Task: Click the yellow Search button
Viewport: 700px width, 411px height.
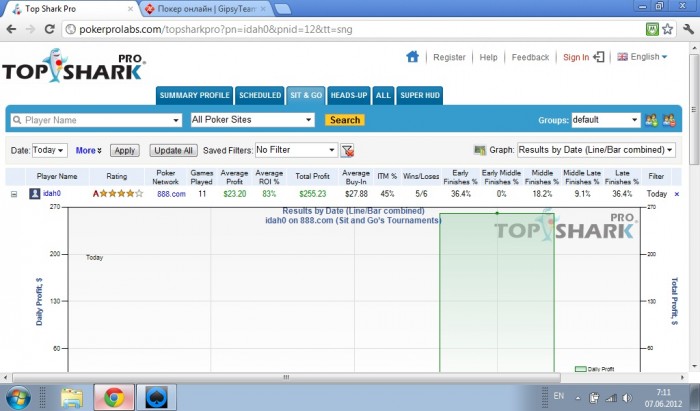Action: click(x=345, y=120)
